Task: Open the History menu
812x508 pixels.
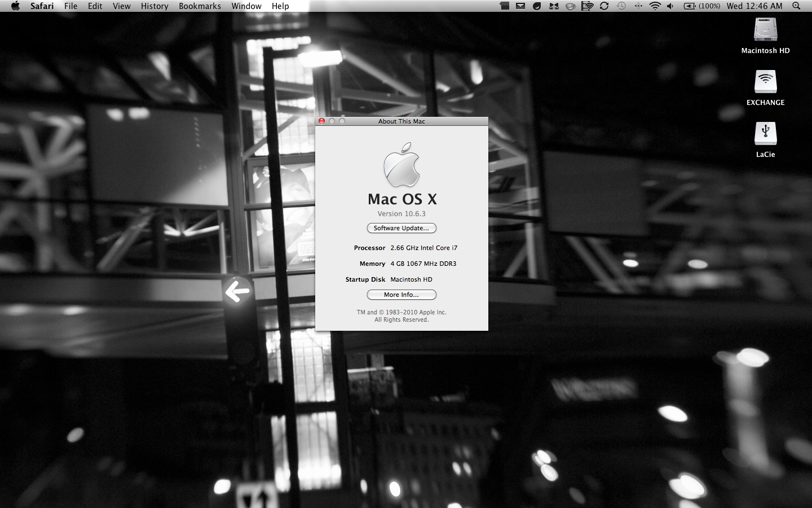Action: point(155,6)
